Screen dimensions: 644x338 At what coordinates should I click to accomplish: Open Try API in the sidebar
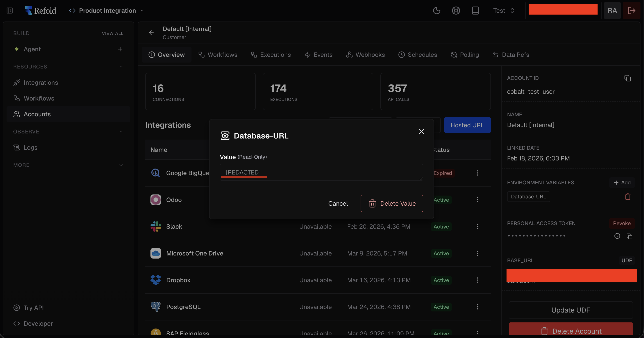click(29, 308)
